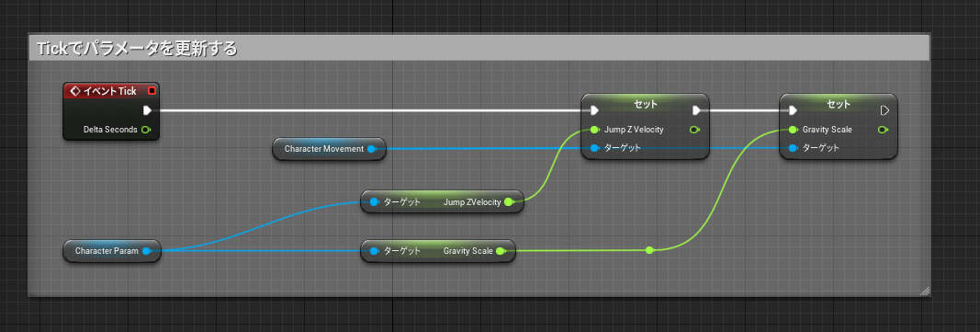Select the Character Movement variable node
Image resolution: width=980 pixels, height=332 pixels.
[x=330, y=149]
